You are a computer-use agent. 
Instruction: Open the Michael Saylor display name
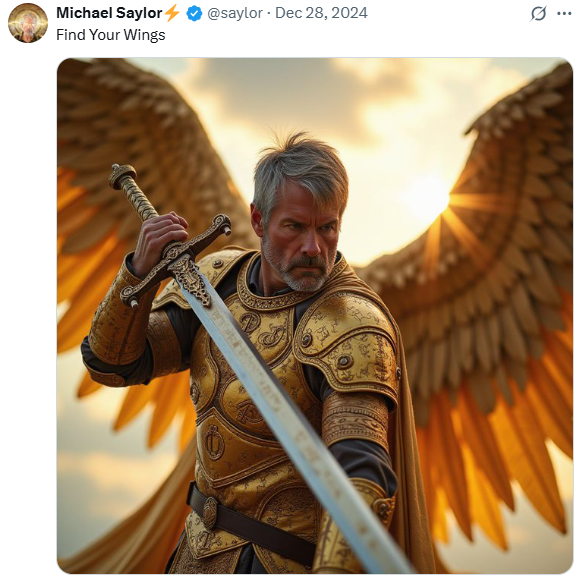(x=109, y=13)
